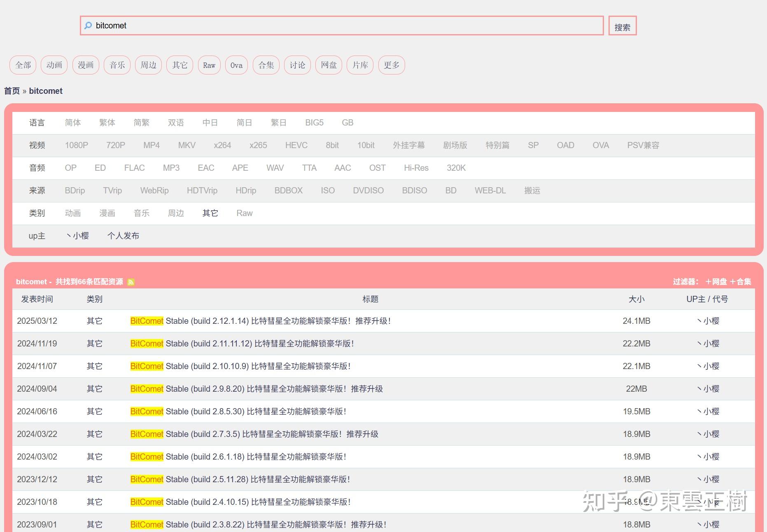This screenshot has width=767, height=532.
Task: Filter up主 by 个人发布
Action: (123, 236)
